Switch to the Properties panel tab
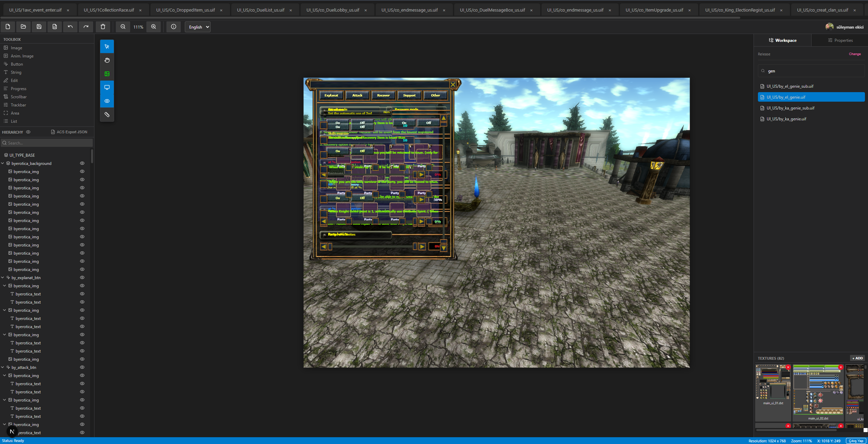This screenshot has height=444, width=868. tap(840, 40)
